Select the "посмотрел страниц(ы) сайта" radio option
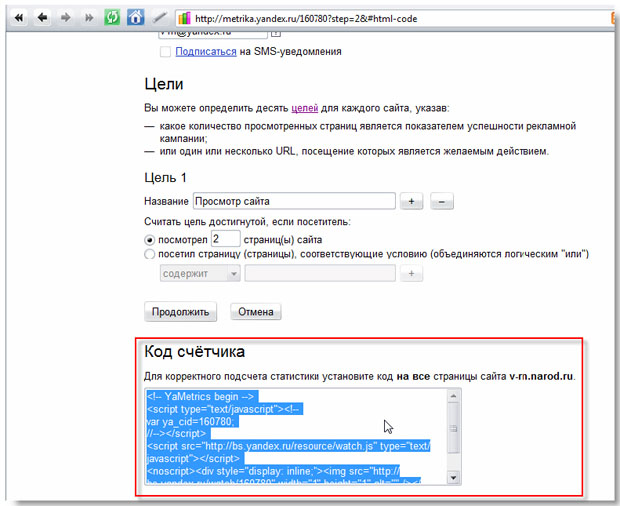620x506 pixels. pyautogui.click(x=151, y=239)
